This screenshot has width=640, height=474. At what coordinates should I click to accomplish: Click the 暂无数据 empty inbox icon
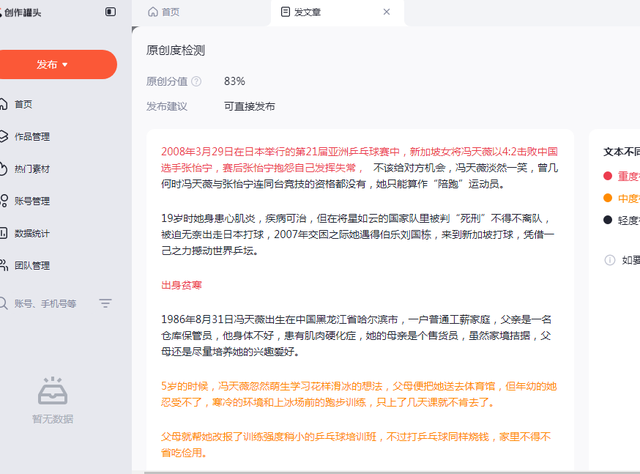pyautogui.click(x=53, y=391)
